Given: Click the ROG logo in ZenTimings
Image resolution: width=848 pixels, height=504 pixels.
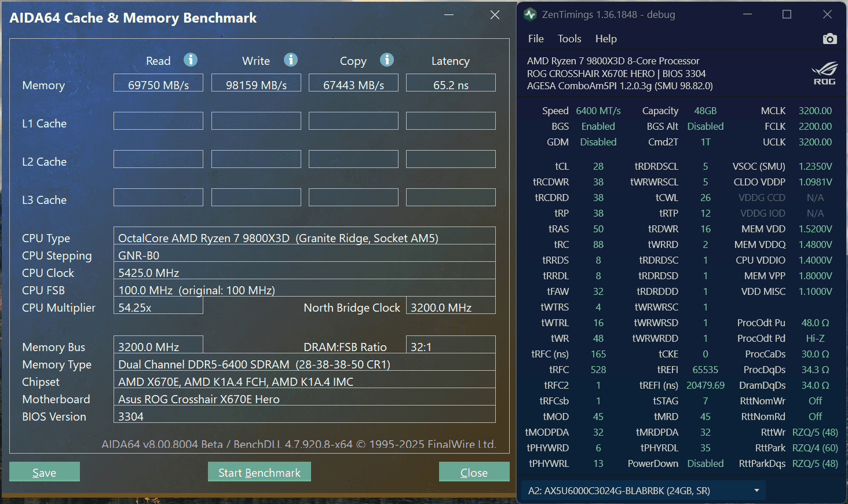Looking at the screenshot, I should [824, 74].
